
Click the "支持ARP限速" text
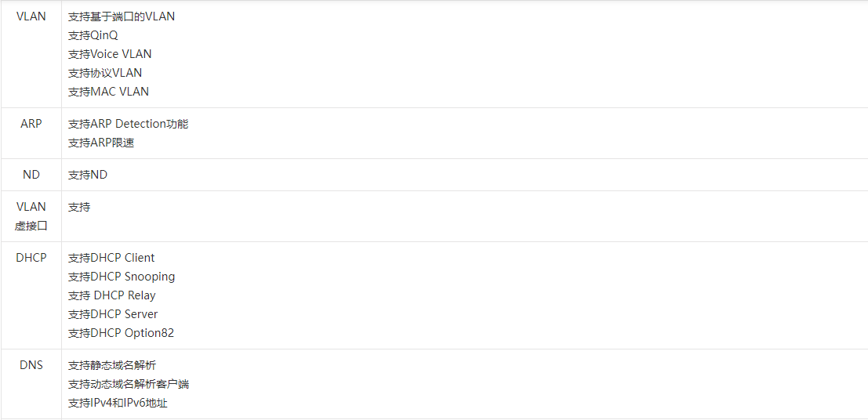click(x=101, y=143)
